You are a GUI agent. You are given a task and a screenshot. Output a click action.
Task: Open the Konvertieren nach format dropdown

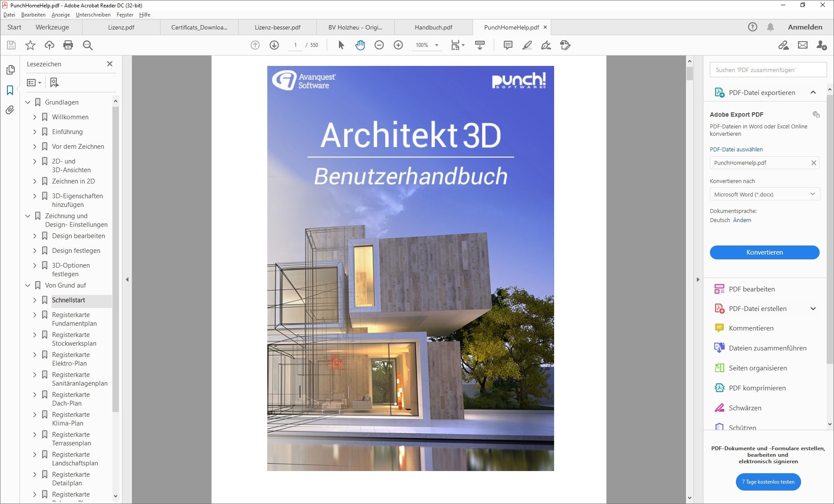765,194
